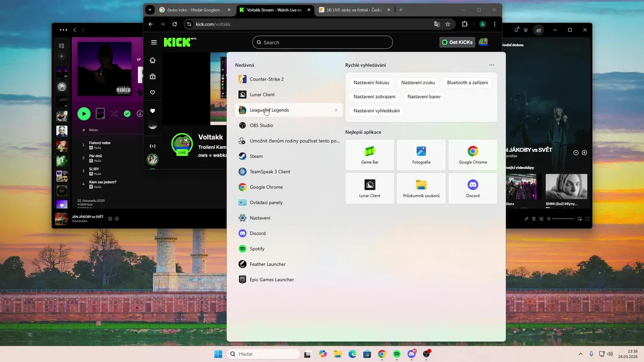Open OBS Studio from recent list
The width and height of the screenshot is (644, 362).
[289, 125]
